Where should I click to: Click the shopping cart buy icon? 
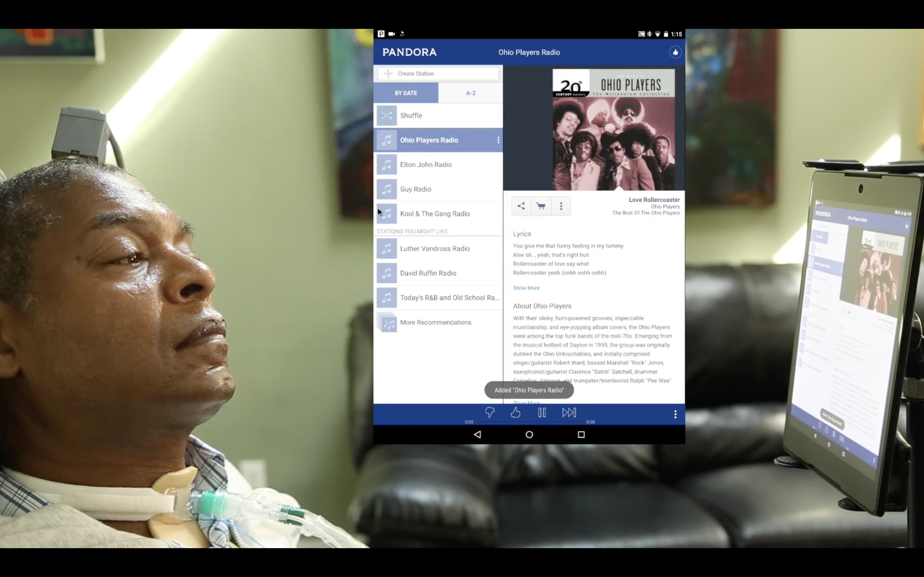(x=541, y=206)
